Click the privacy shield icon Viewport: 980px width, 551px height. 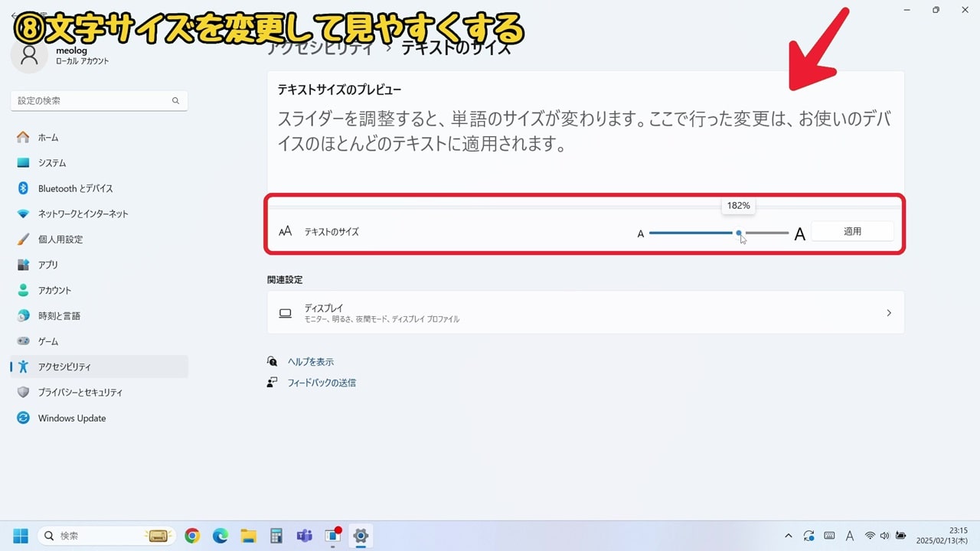click(23, 393)
